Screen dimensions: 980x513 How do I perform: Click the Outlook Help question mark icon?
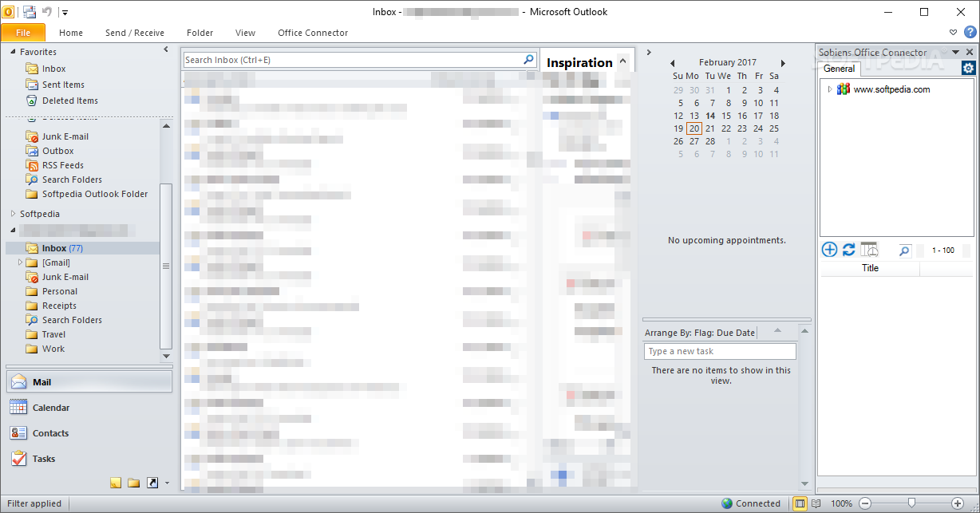click(970, 33)
